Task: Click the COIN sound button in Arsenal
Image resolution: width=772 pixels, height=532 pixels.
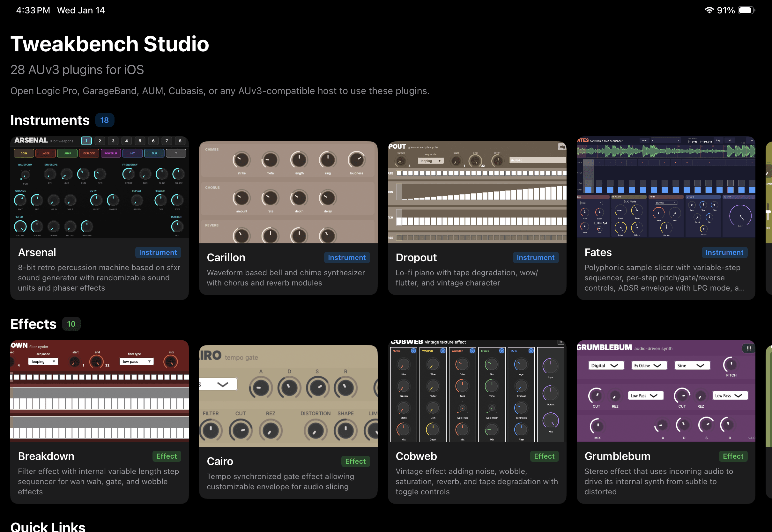Action: click(24, 153)
